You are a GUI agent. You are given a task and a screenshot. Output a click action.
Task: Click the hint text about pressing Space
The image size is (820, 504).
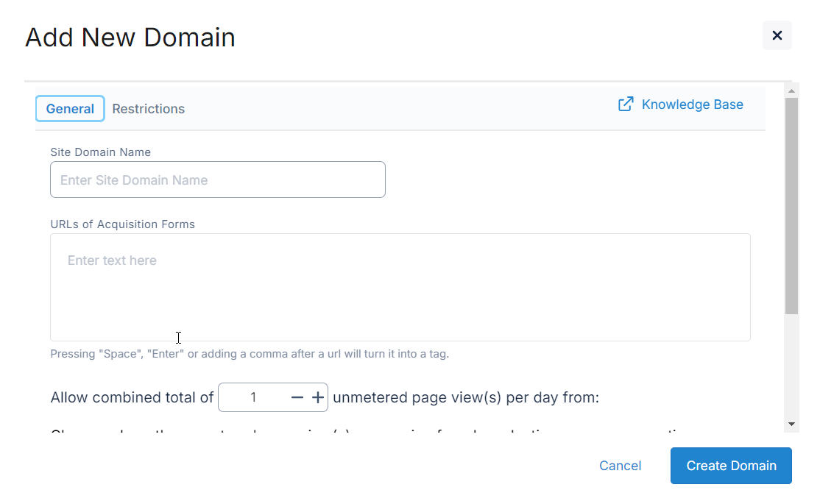249,354
